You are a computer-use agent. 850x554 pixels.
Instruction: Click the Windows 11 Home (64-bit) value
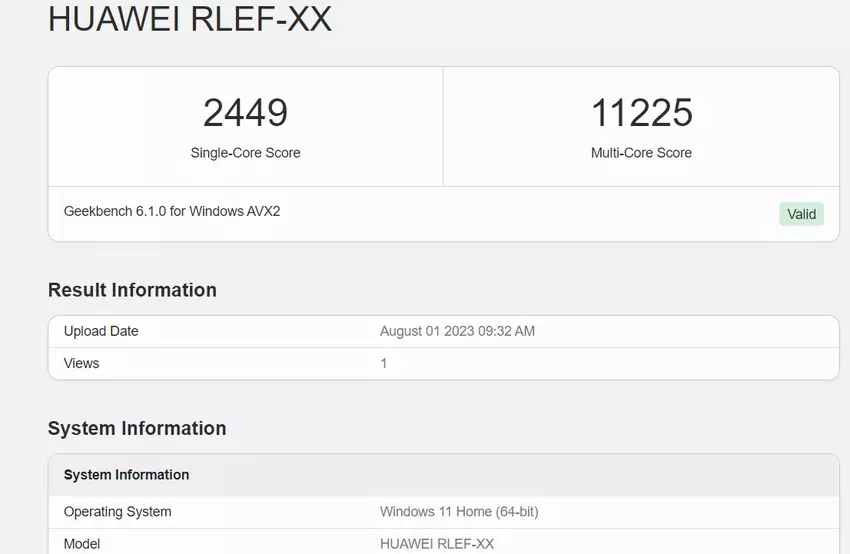(459, 512)
